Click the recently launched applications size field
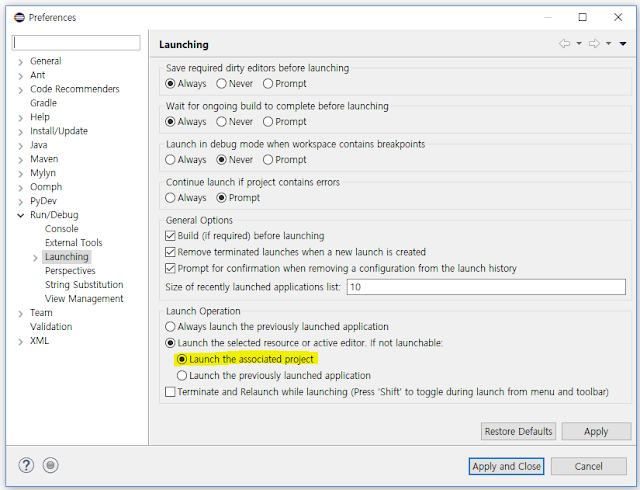The image size is (640, 490). [486, 287]
